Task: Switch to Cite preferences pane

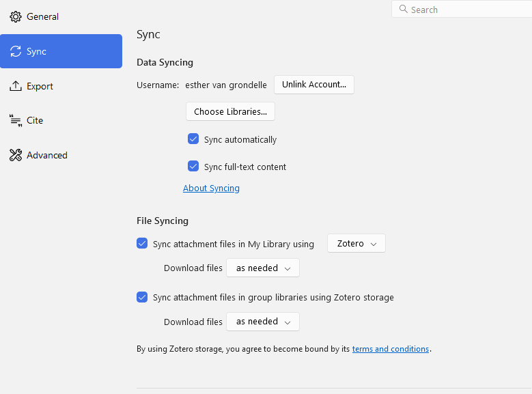Action: [x=61, y=120]
